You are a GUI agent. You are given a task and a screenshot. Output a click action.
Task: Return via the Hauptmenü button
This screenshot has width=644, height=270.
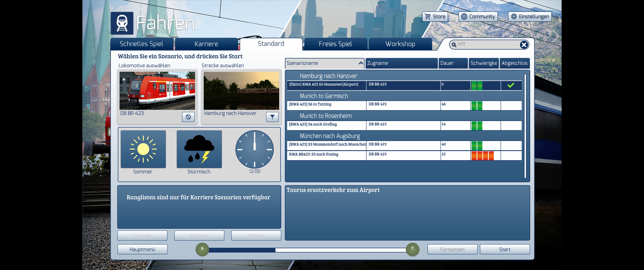(142, 249)
